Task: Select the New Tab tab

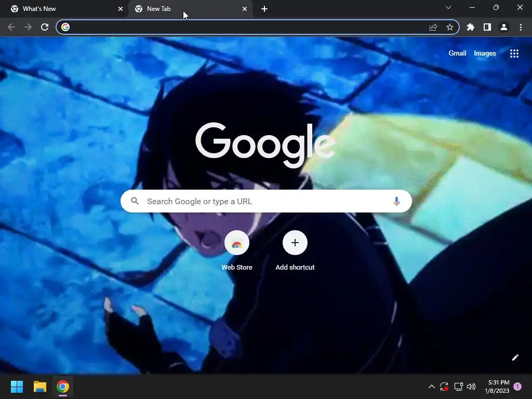Action: (x=190, y=9)
